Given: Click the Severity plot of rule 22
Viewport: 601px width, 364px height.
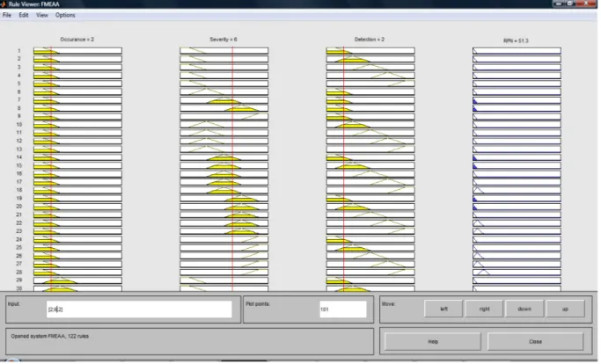Looking at the screenshot, I should coord(225,224).
